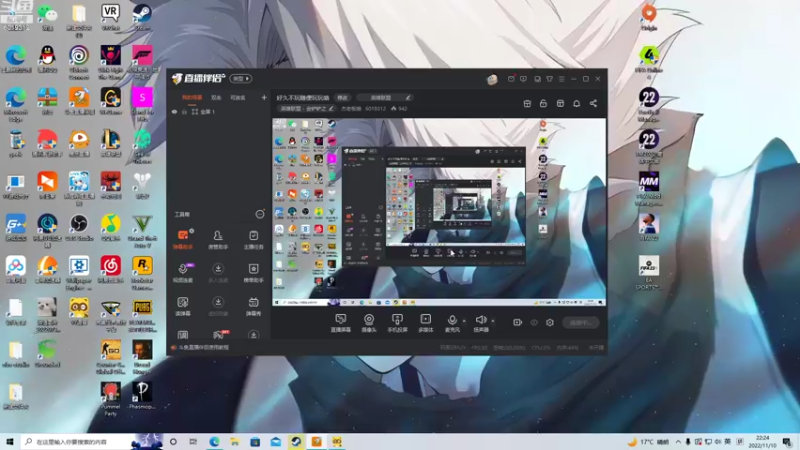Click the 麦克风 microphone icon
The image size is (800, 450).
[x=452, y=320]
